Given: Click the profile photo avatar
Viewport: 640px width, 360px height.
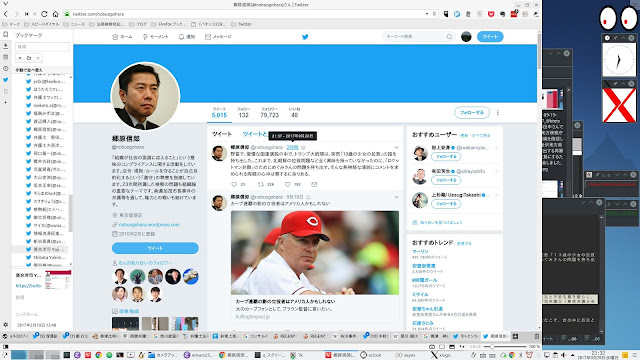Looking at the screenshot, I should point(145,96).
